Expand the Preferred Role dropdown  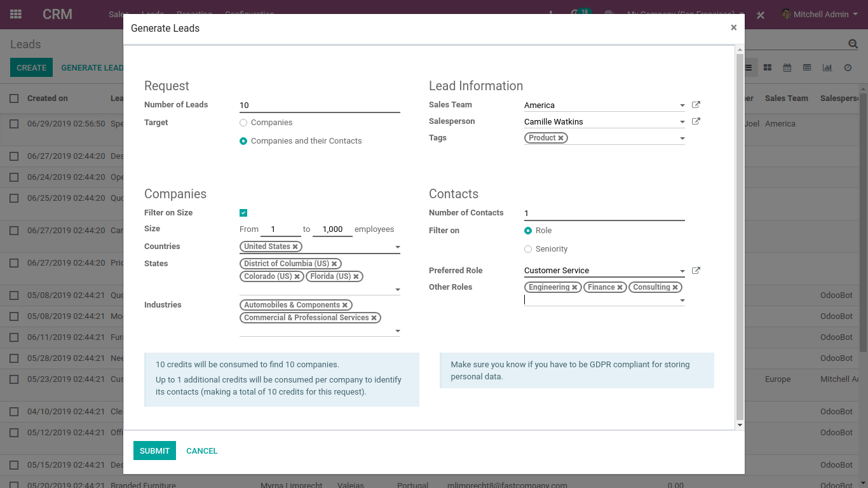(x=682, y=271)
